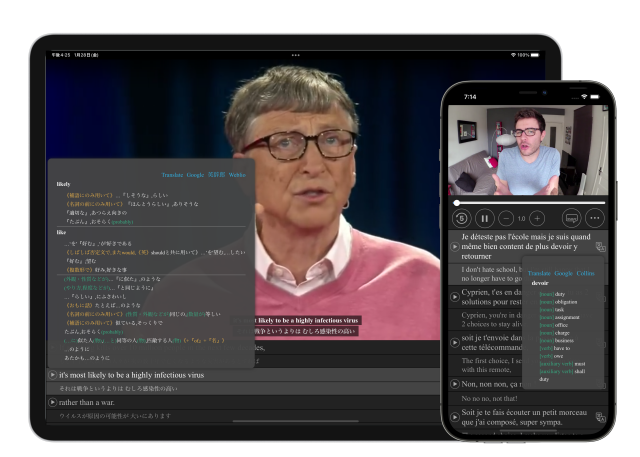The height and width of the screenshot is (457, 640).
Task: Tap the translation 'No no no, not that!'
Action: [489, 398]
